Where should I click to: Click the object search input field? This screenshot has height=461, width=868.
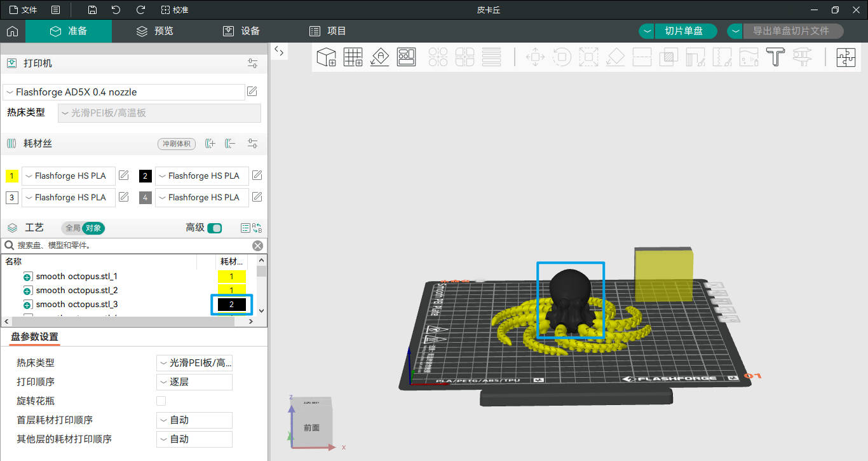click(132, 245)
